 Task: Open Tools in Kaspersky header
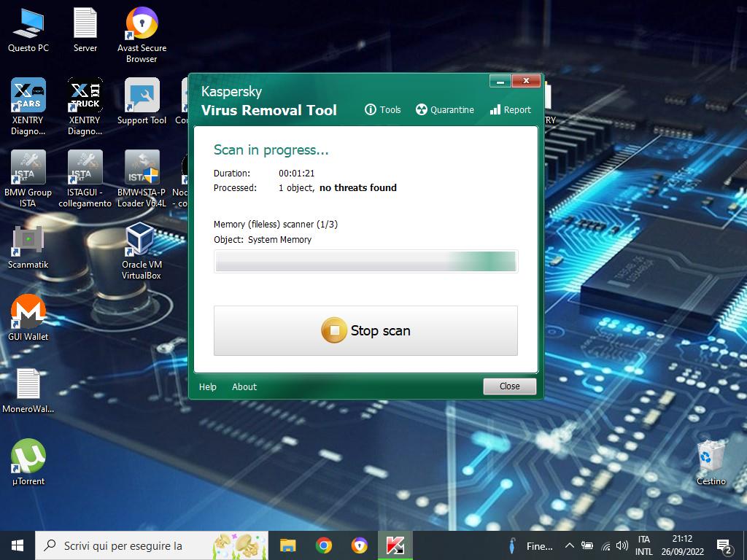point(382,109)
